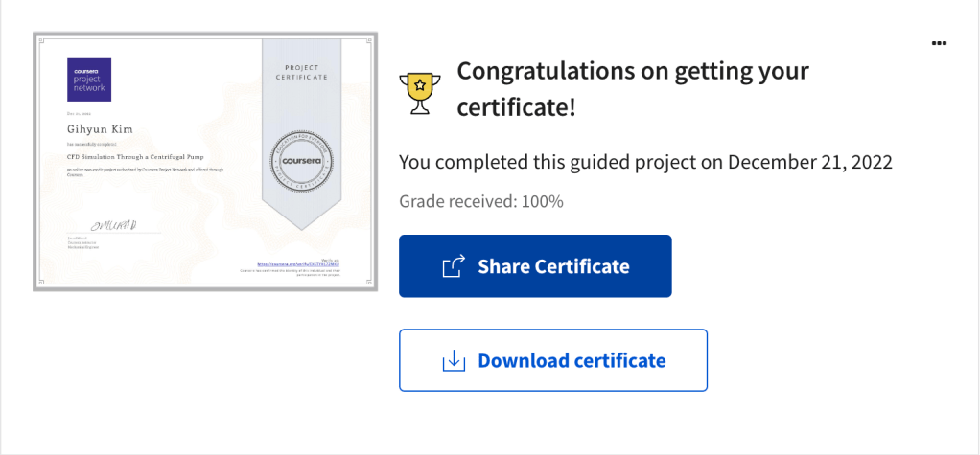Click the Grade received: 100% text
The height and width of the screenshot is (455, 980).
point(481,201)
